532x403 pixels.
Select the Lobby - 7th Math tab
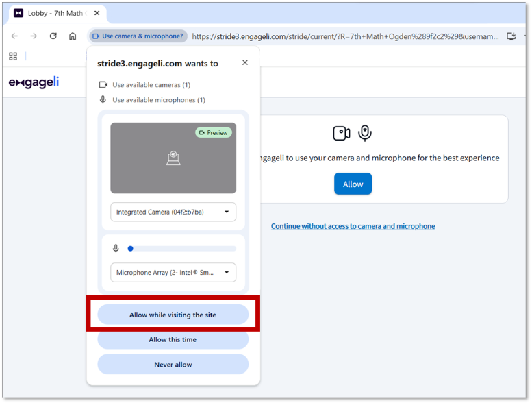tap(55, 13)
